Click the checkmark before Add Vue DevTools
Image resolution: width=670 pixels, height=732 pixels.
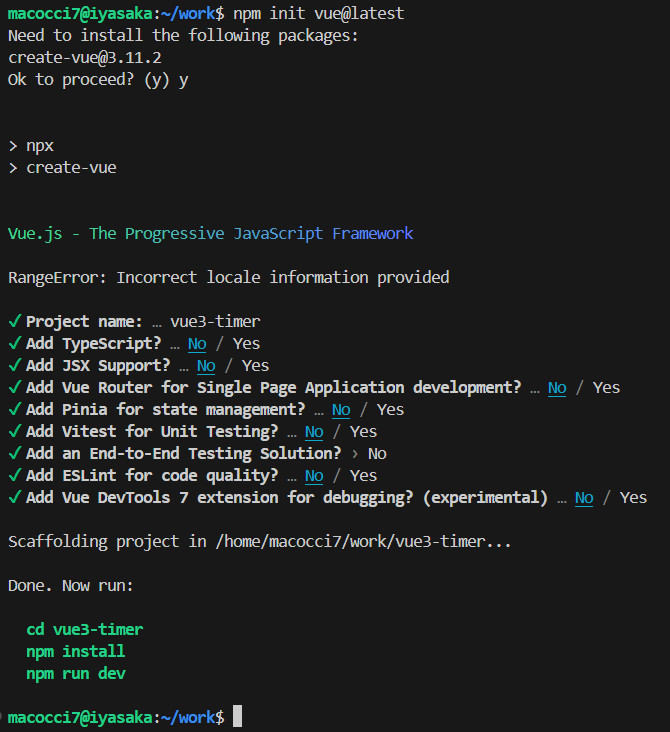(14, 497)
